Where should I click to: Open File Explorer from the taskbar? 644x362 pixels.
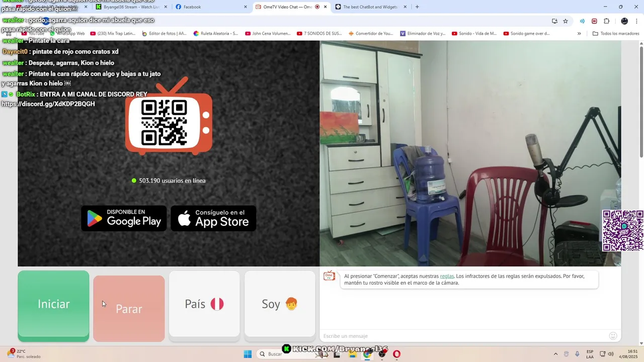(353, 354)
